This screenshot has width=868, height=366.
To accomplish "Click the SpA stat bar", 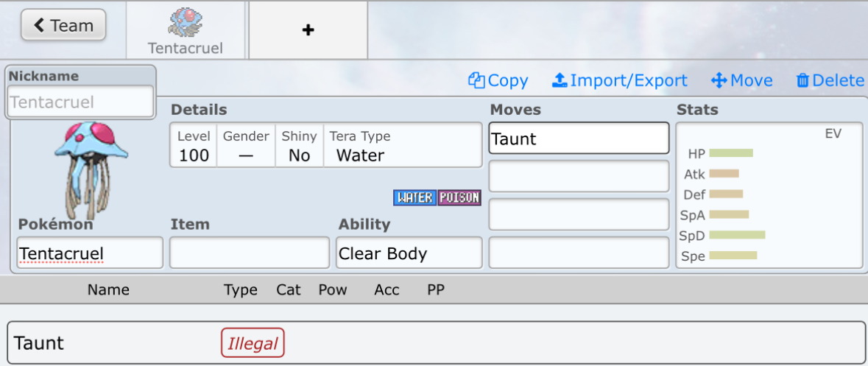I will point(729,214).
